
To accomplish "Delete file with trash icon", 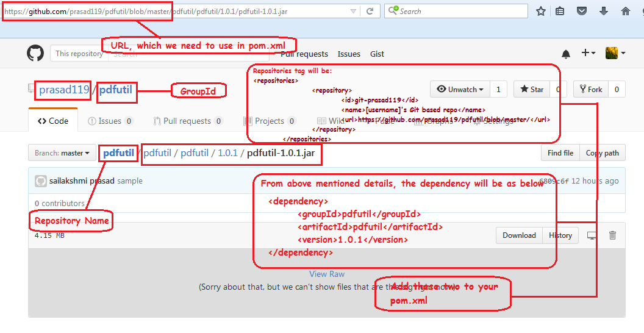I will click(x=612, y=235).
